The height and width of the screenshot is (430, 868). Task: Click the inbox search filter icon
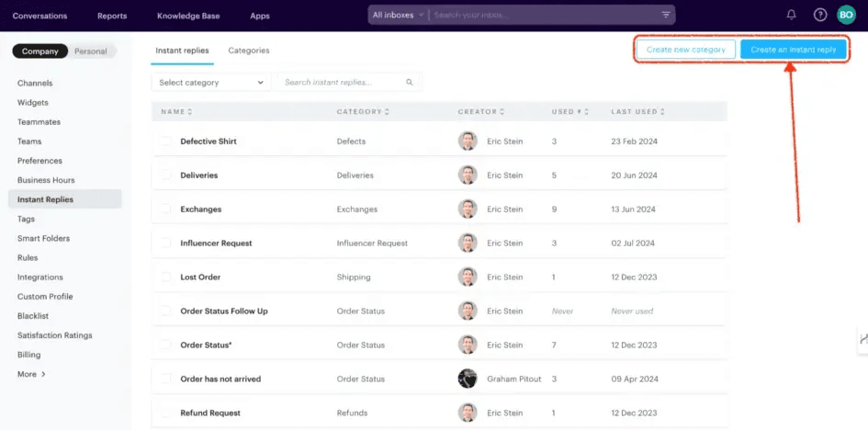coord(666,15)
